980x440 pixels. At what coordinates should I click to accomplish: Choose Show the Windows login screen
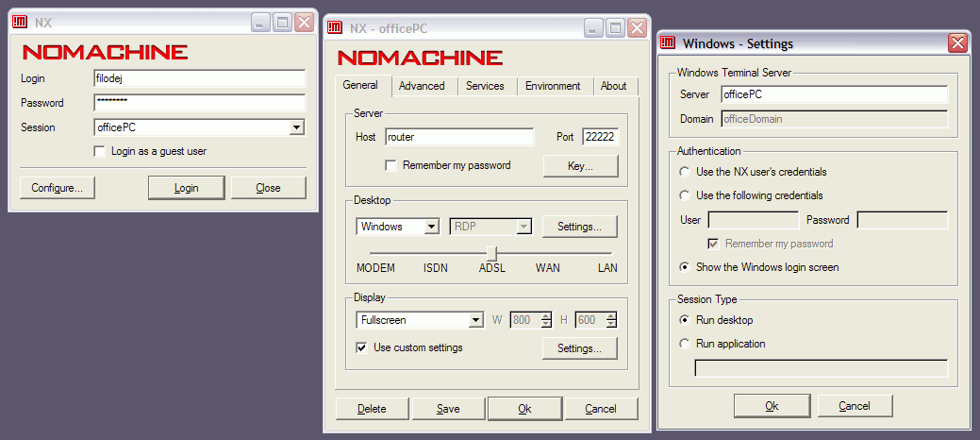pos(685,267)
